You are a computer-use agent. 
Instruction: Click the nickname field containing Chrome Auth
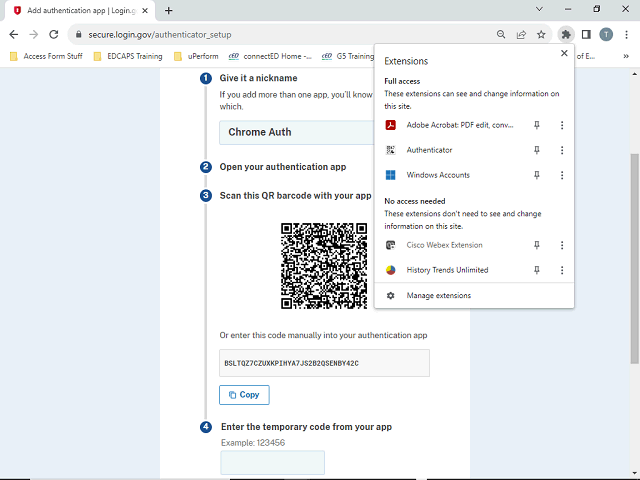[x=296, y=132]
